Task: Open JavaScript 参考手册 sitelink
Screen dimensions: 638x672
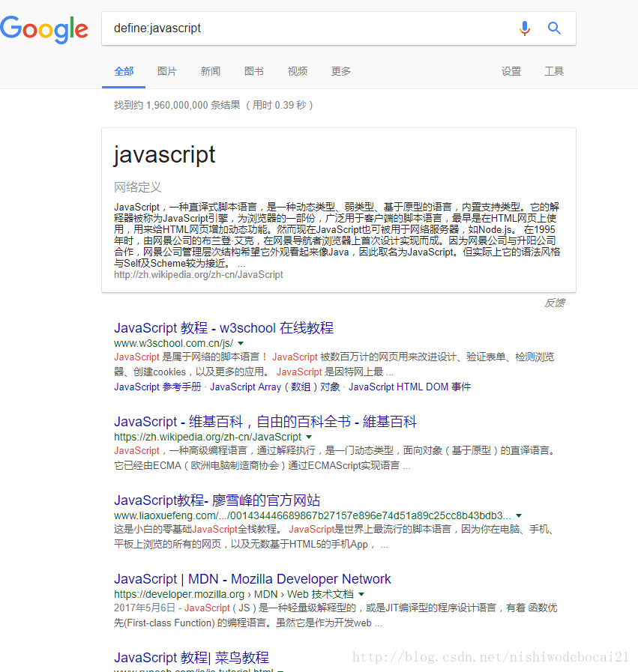Action: (x=157, y=387)
